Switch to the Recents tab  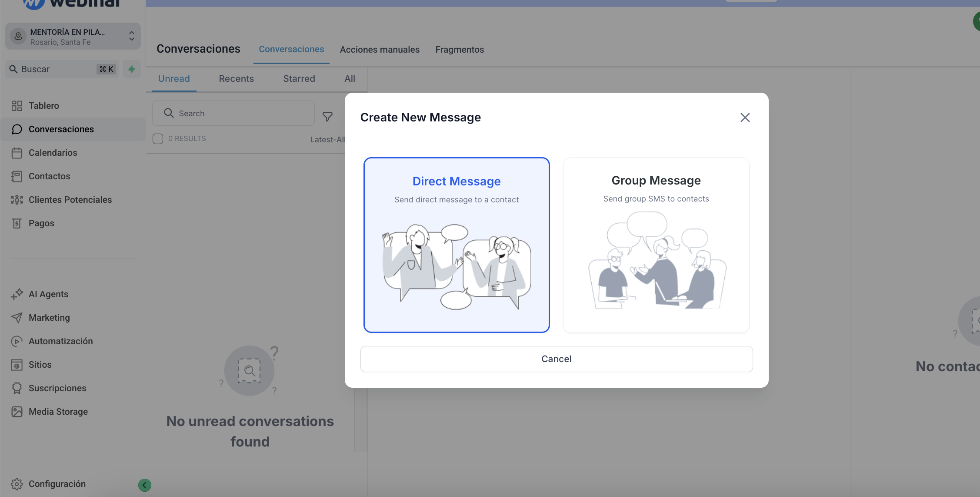pyautogui.click(x=236, y=79)
